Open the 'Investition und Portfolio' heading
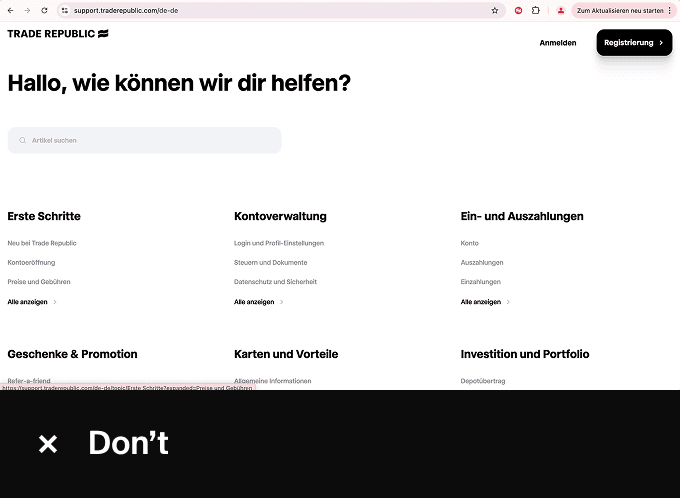680x498 pixels. [x=525, y=354]
